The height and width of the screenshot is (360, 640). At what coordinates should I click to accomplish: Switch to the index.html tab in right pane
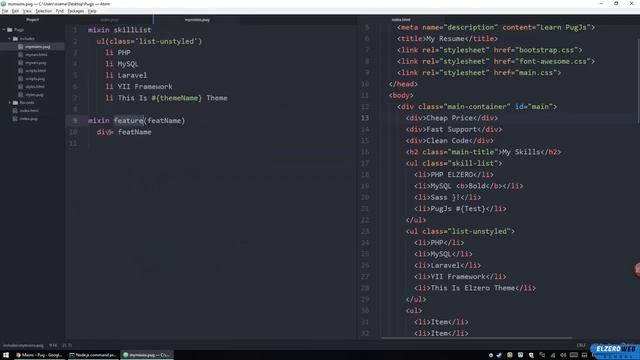coord(401,20)
